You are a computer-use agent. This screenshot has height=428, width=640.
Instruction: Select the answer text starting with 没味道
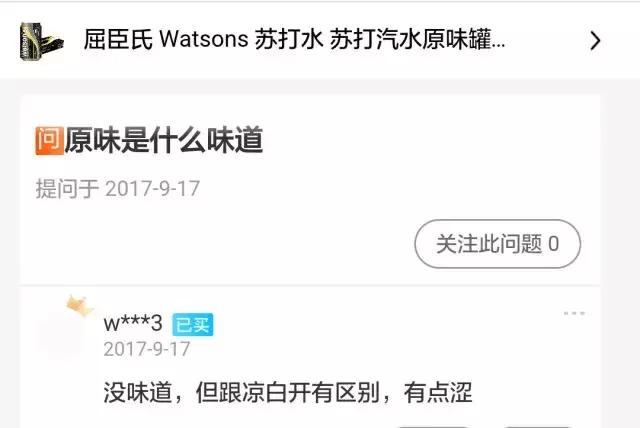[x=288, y=393]
